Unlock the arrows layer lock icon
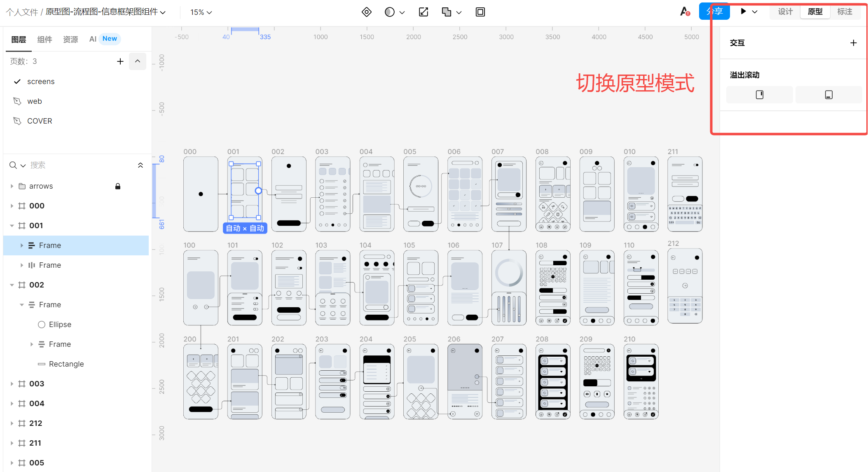Image resolution: width=868 pixels, height=472 pixels. pos(118,186)
